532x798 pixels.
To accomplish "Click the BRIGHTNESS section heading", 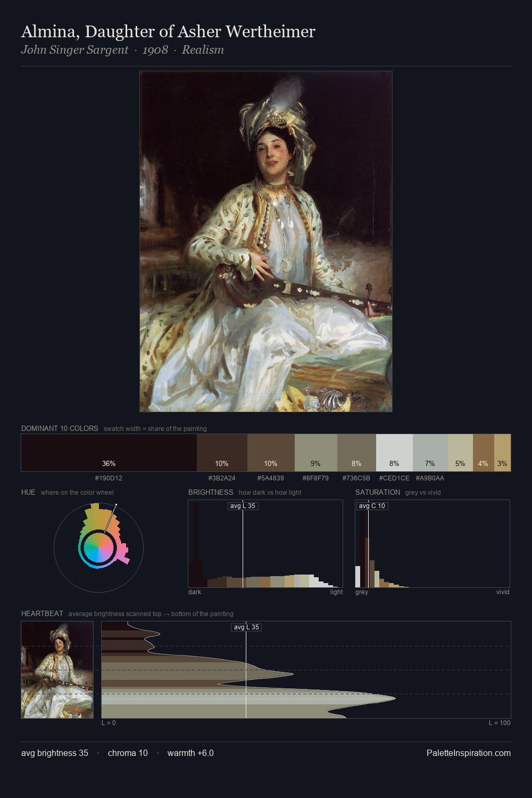I will click(x=211, y=492).
